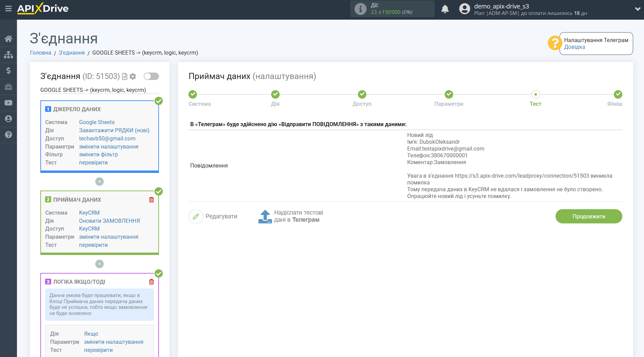Toggle the connection on/off switch
This screenshot has height=357, width=644.
[x=151, y=76]
